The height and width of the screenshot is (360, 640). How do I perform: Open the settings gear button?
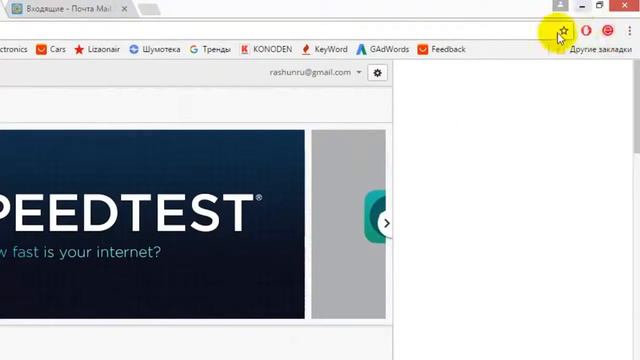[x=378, y=73]
